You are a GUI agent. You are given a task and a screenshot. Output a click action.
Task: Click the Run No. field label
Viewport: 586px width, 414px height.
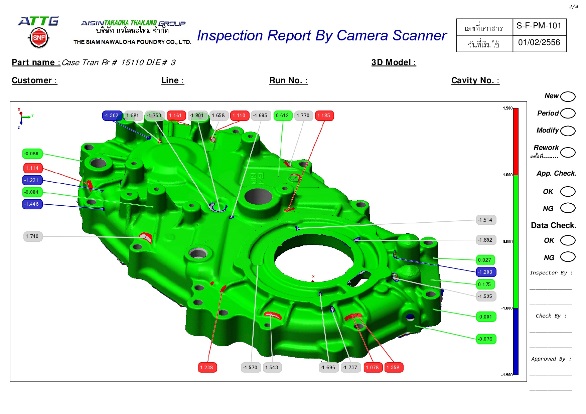288,80
